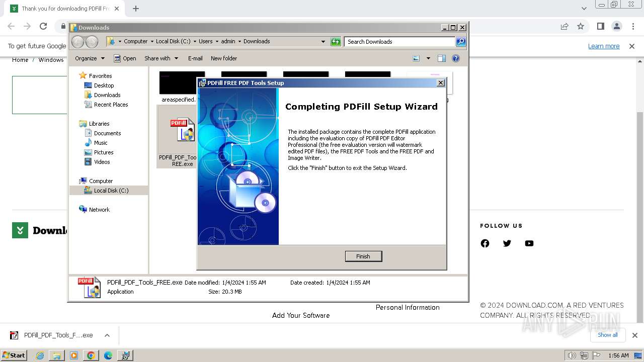Click Open in Explorer toolbar
The image size is (644, 362).
(x=125, y=58)
